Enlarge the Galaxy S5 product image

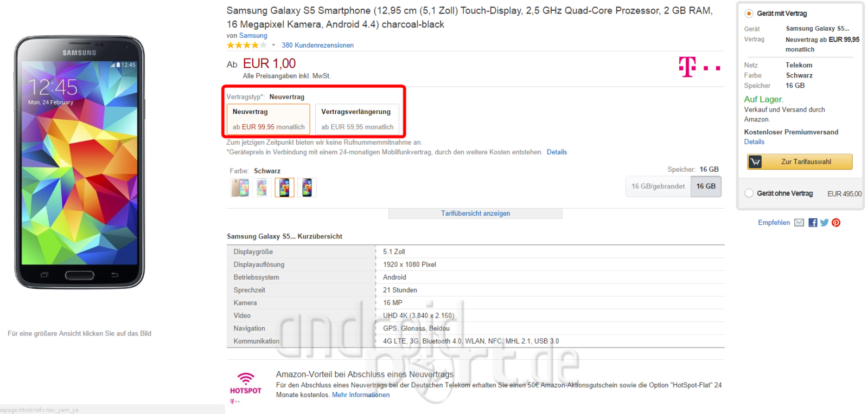(80, 163)
